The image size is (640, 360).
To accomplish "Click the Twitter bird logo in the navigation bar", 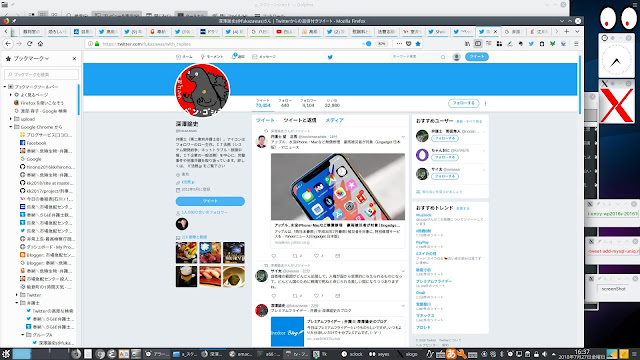I will pos(330,57).
